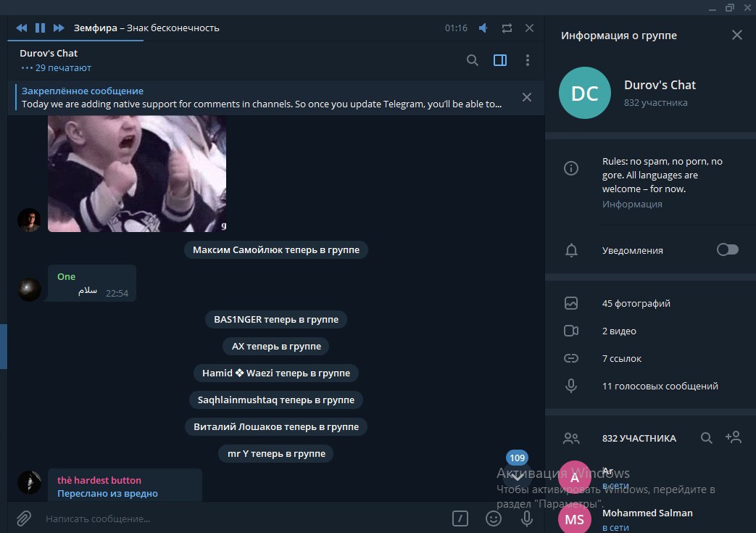Open profile of user One
Image resolution: width=756 pixels, height=533 pixels.
coord(66,276)
